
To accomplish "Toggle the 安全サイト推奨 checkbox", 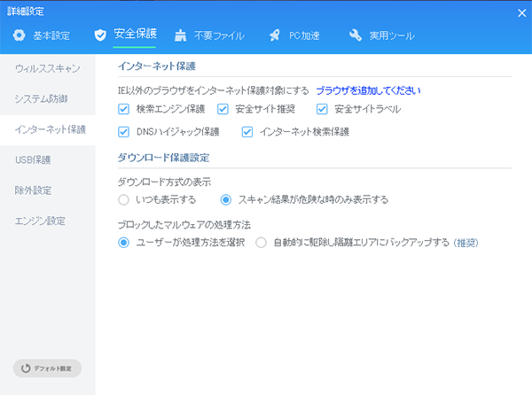I will [223, 110].
